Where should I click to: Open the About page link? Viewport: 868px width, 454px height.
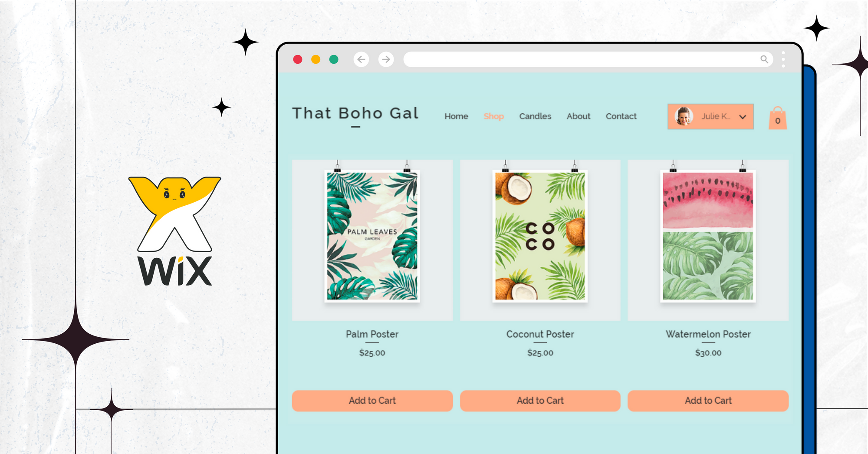tap(579, 116)
